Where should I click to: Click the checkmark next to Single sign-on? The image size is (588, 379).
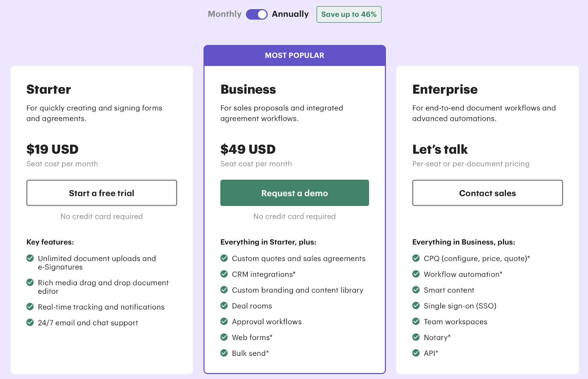coord(416,305)
